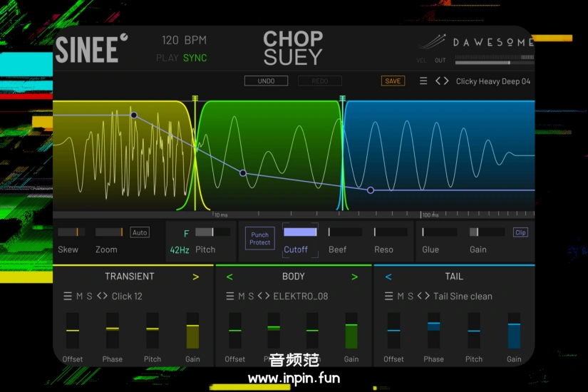Screen dimensions: 588x392
Task: Adjust the Tail Phase fader
Action: (x=434, y=331)
